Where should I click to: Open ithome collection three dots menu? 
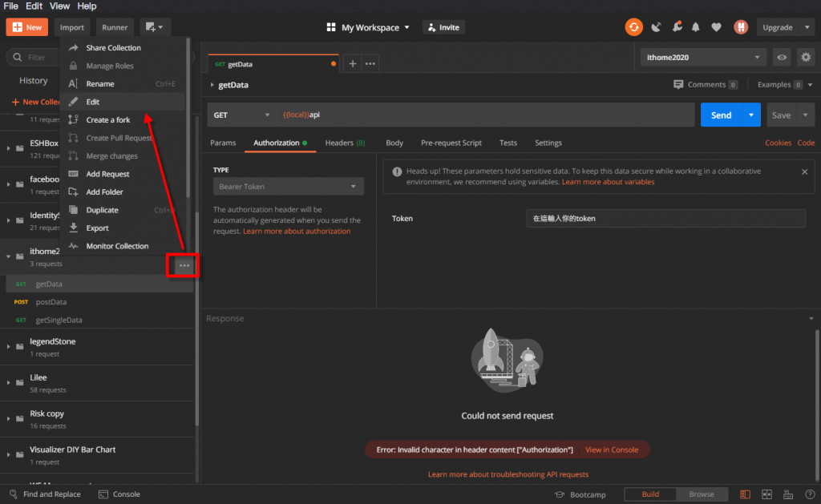[x=184, y=265]
